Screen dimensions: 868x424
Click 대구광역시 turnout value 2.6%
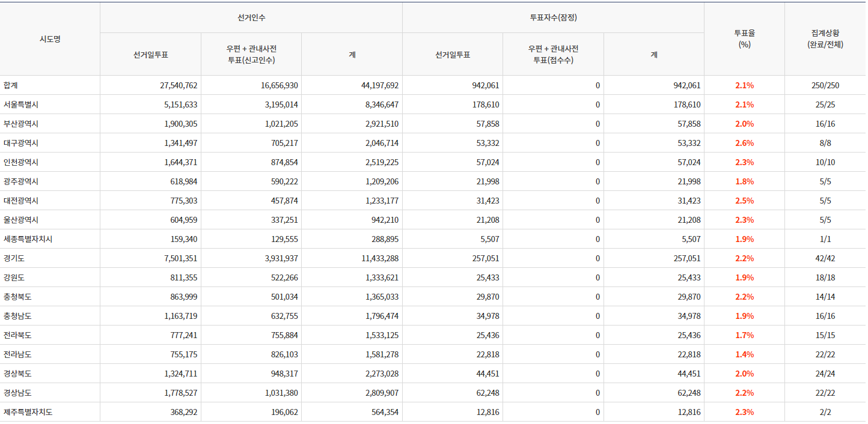(x=744, y=143)
